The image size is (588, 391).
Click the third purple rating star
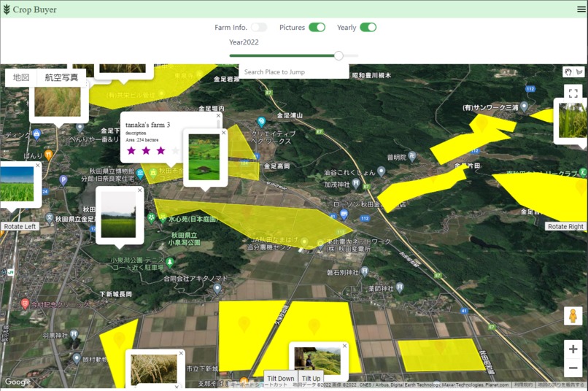(x=160, y=151)
